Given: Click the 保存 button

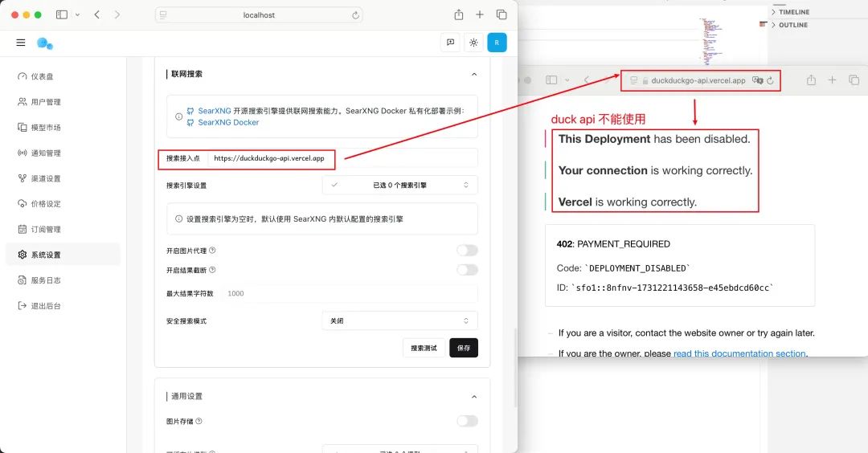Looking at the screenshot, I should point(464,348).
